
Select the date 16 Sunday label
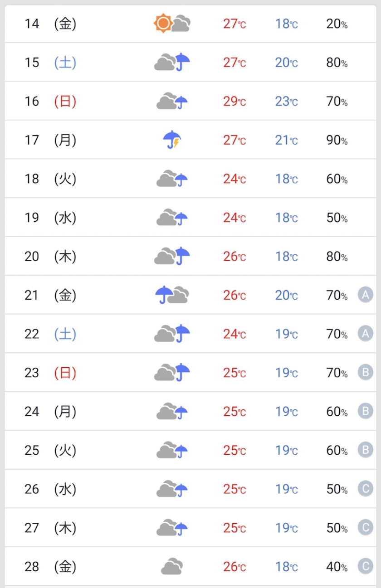[x=50, y=101]
